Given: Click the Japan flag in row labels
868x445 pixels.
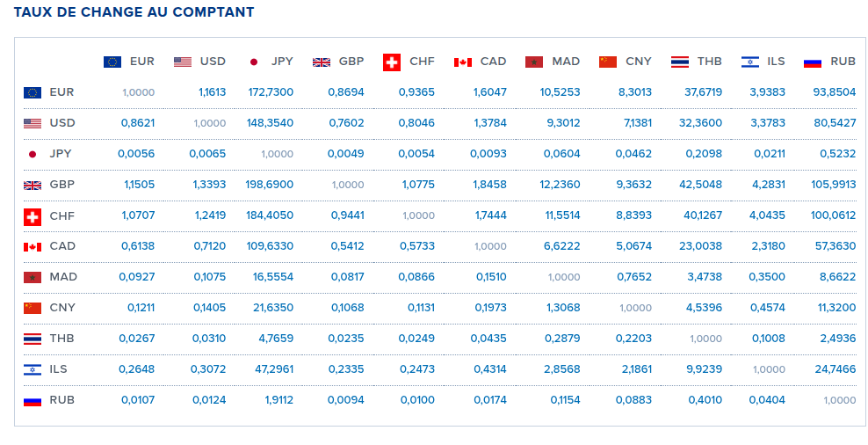Looking at the screenshot, I should click(x=33, y=154).
